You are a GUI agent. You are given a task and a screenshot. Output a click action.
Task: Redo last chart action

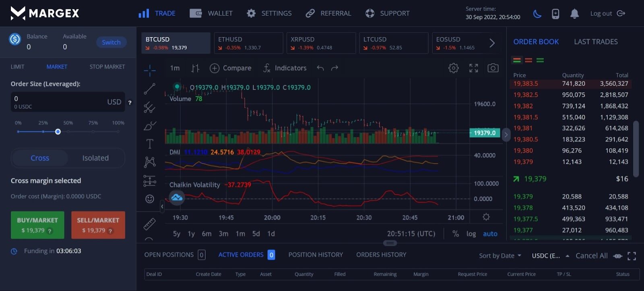coord(334,68)
